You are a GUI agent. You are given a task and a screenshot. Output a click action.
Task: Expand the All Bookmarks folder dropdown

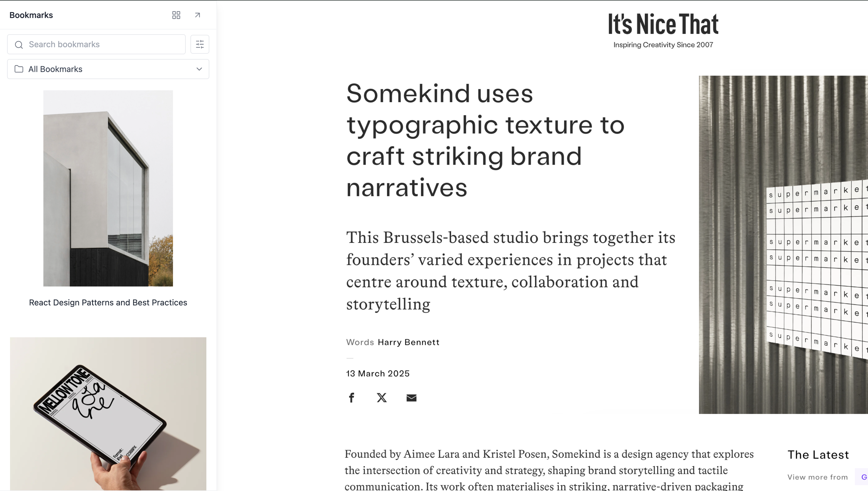pos(199,69)
